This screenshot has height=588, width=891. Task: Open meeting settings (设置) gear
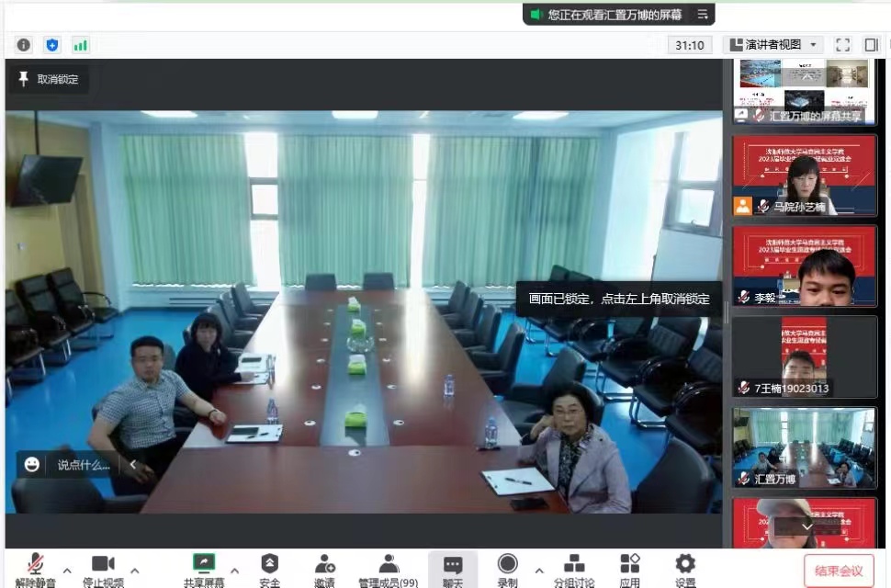(x=685, y=567)
